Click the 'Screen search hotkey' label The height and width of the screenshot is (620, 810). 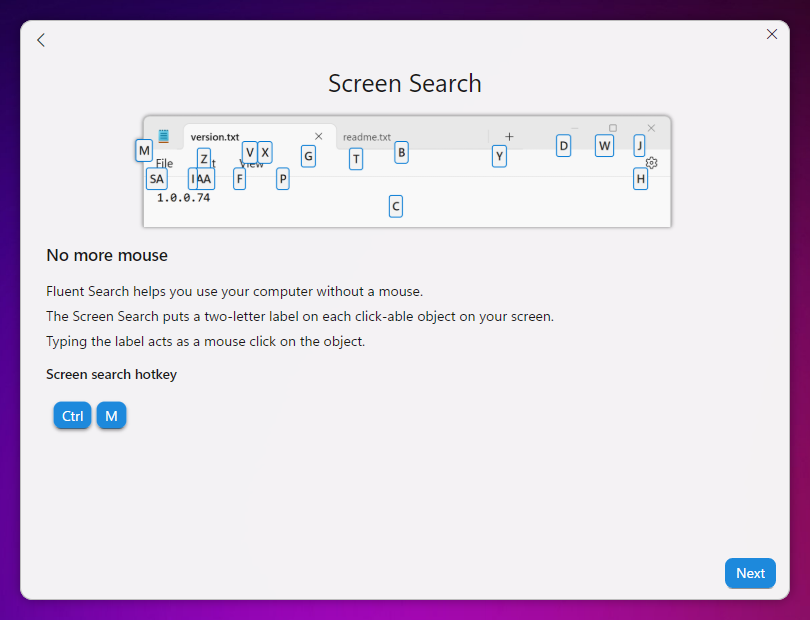coord(112,374)
